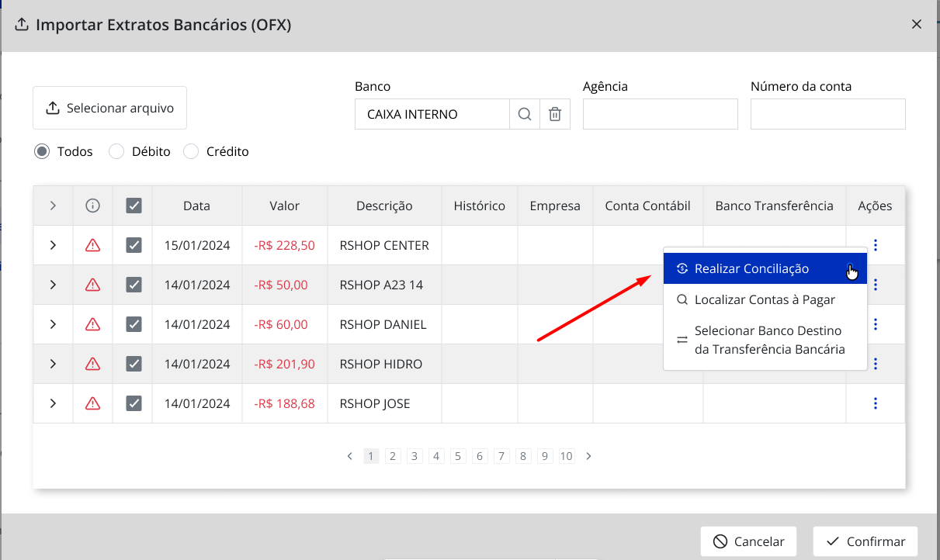This screenshot has width=940, height=560.
Task: Go to page 10 of the results
Action: tap(567, 456)
